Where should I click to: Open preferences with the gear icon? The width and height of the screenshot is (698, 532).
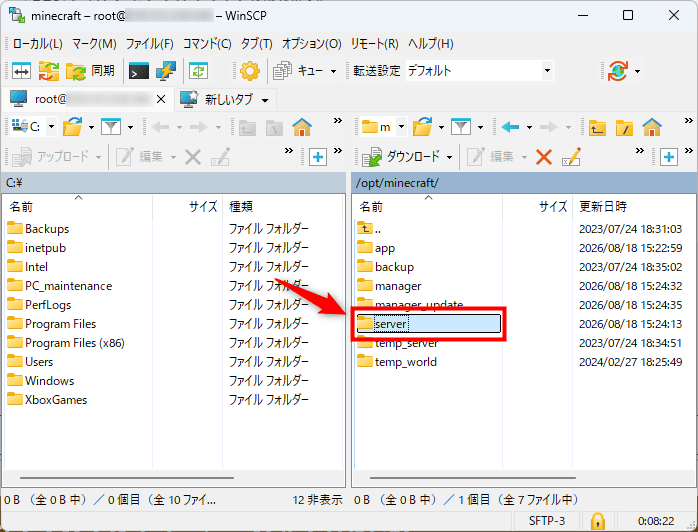(250, 71)
